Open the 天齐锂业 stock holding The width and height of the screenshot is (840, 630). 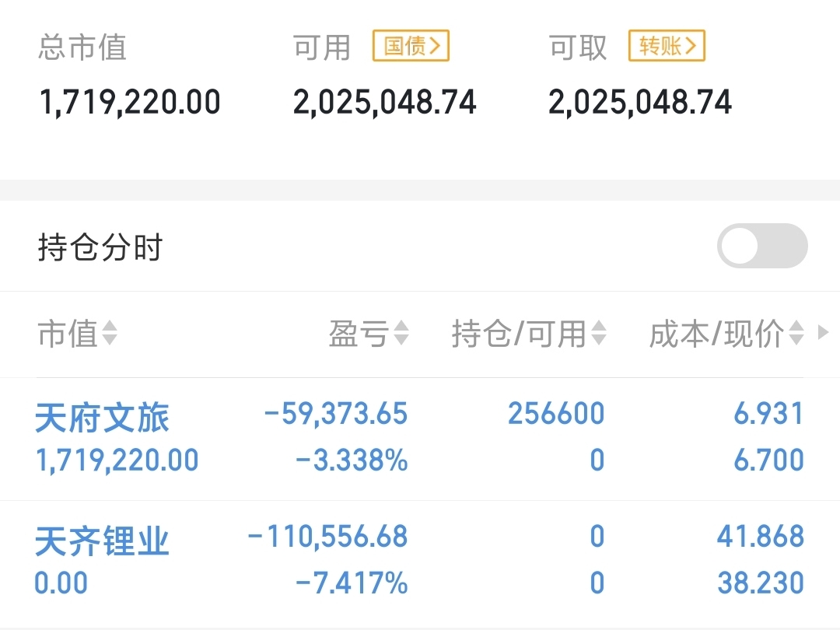coord(102,541)
